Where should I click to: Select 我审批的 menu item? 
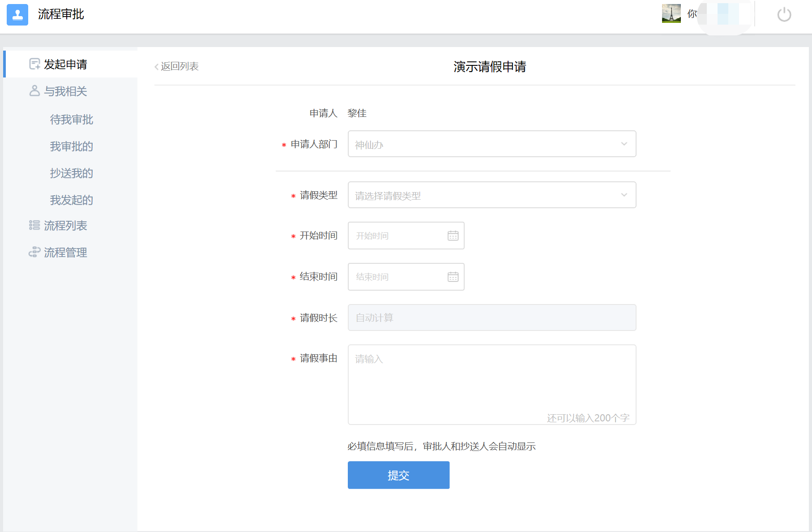(71, 146)
